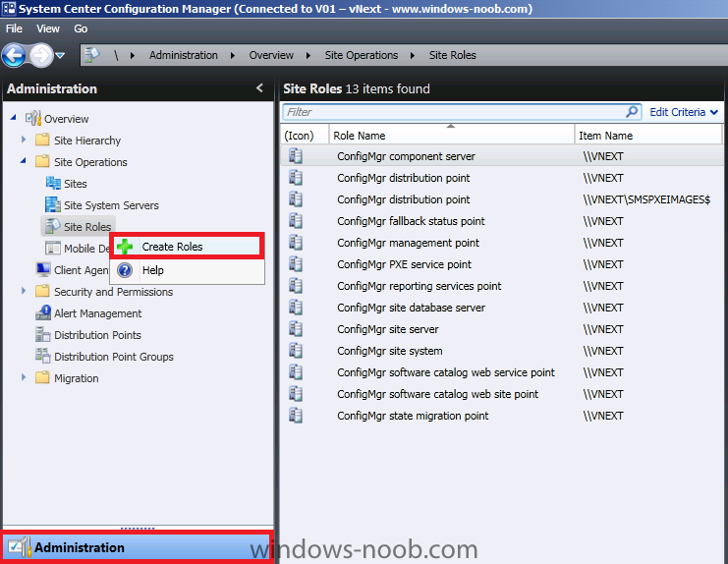
Task: Select the Distribution Point Groups tree label
Action: (114, 357)
